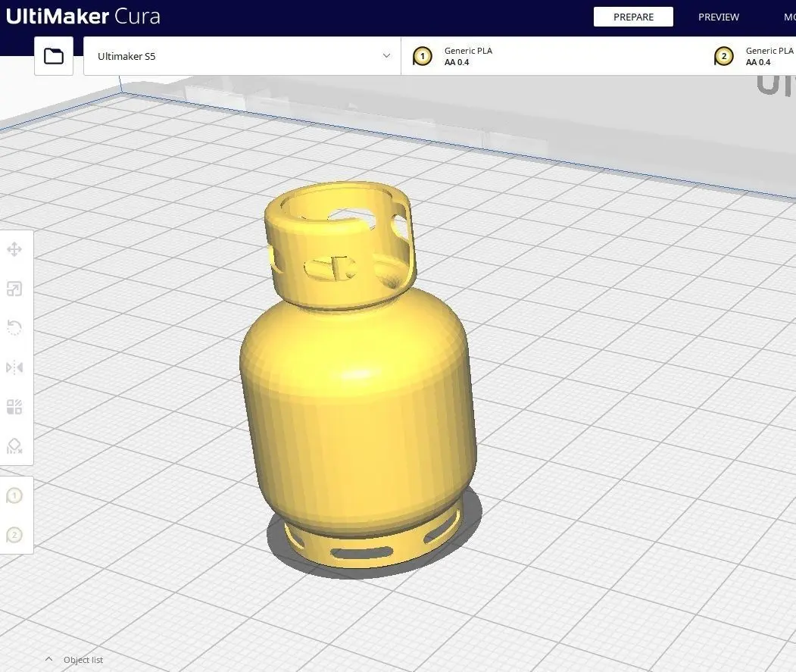The image size is (796, 672).
Task: Expand the Object list panel
Action: tap(48, 659)
